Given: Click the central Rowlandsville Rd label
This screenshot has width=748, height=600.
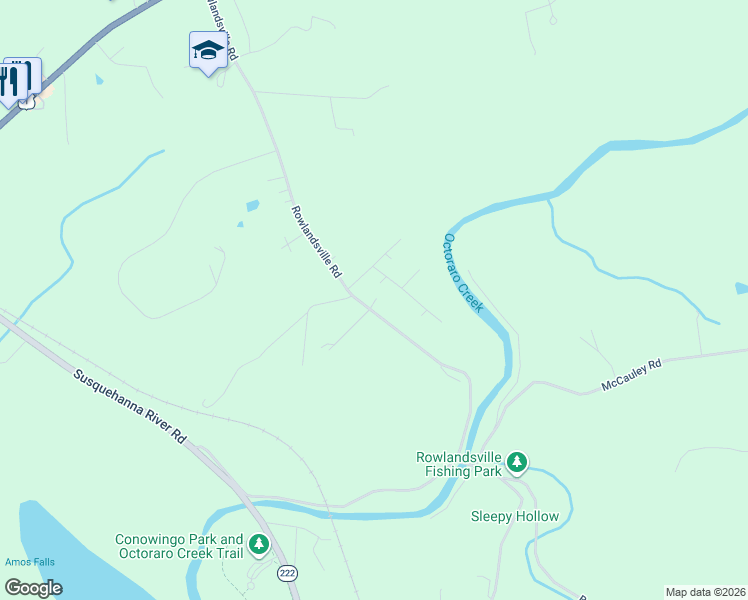Looking at the screenshot, I should click(316, 242).
